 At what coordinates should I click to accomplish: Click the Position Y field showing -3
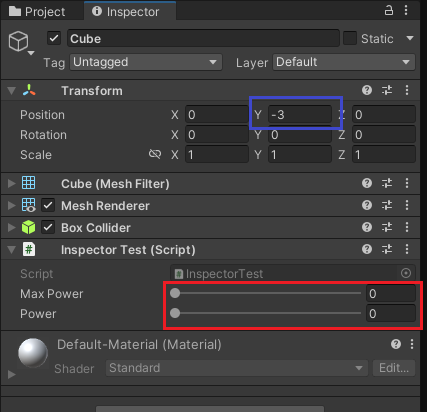[300, 115]
